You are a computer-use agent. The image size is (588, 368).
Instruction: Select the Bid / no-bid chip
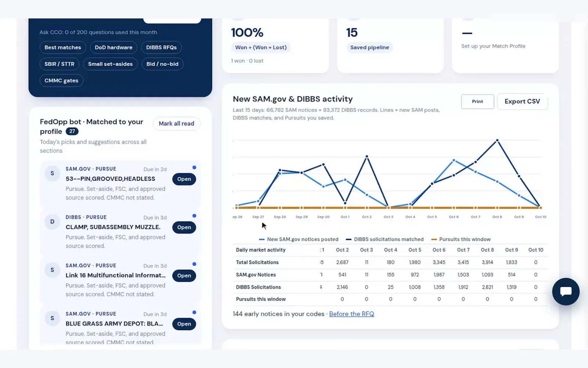point(162,64)
